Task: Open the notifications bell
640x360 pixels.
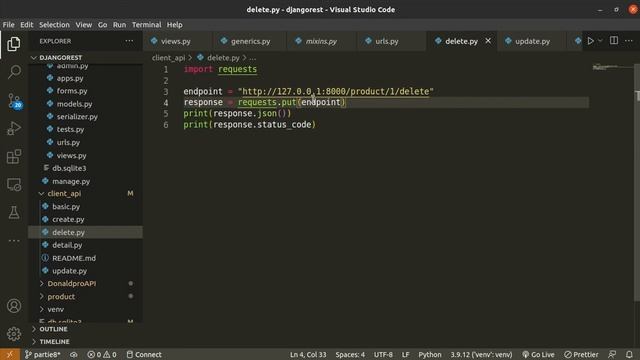Action: click(629, 354)
